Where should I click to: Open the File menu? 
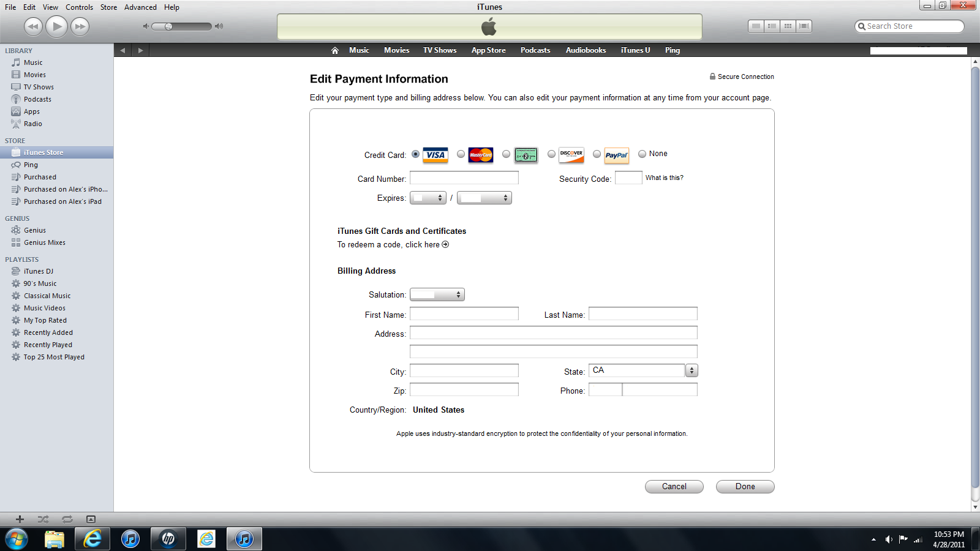coord(10,7)
